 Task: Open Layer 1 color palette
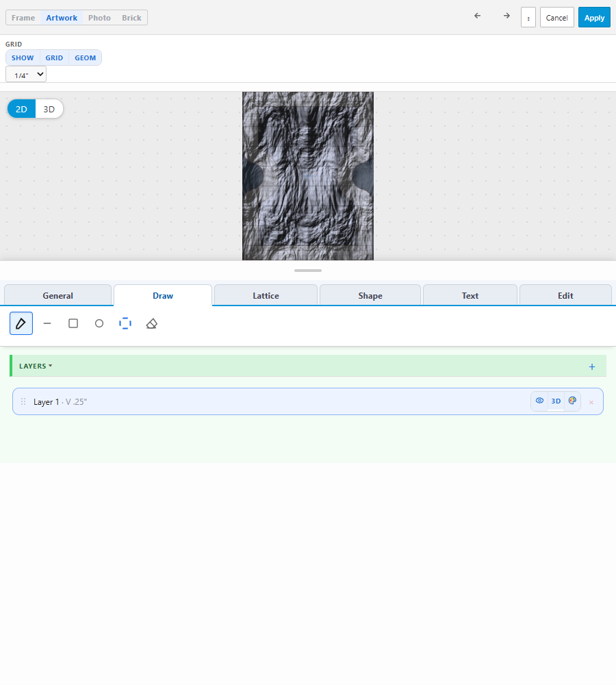coord(572,401)
